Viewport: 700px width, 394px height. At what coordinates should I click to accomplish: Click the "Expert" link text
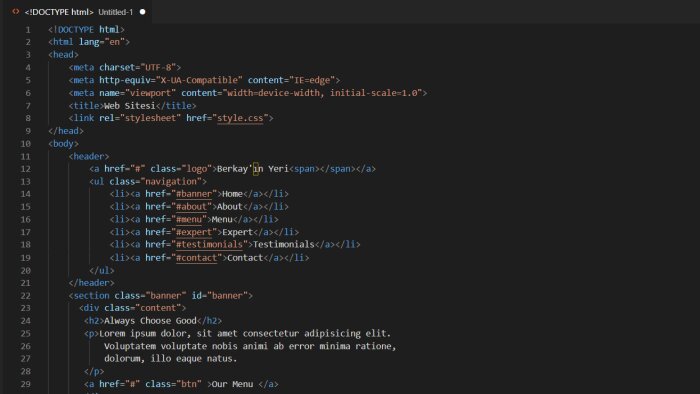238,232
